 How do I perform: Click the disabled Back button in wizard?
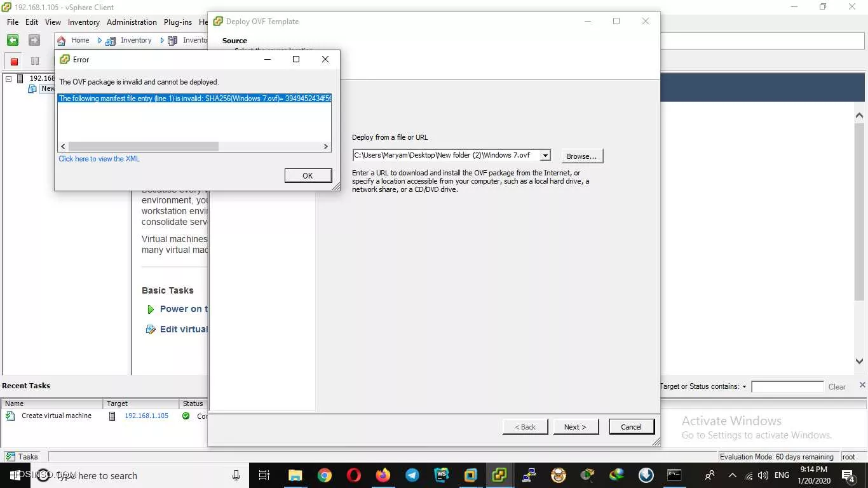(525, 427)
